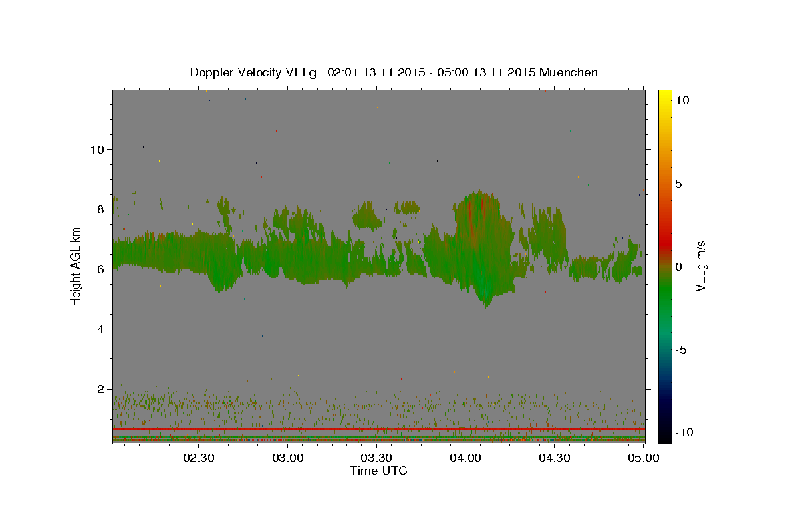Click the colorbar value -5 label
The width and height of the screenshot is (798, 532).
(x=681, y=350)
